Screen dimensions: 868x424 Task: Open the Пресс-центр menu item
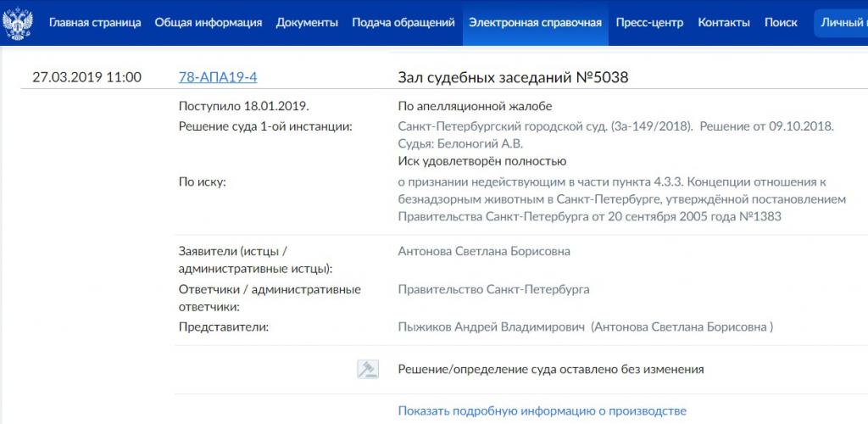649,23
